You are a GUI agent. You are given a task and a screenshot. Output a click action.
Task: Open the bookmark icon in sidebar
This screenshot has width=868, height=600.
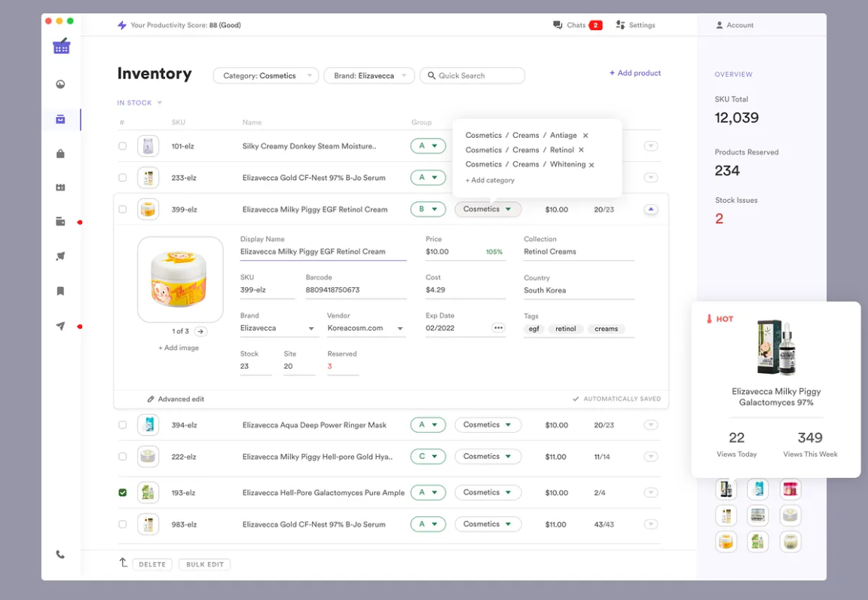pos(61,291)
